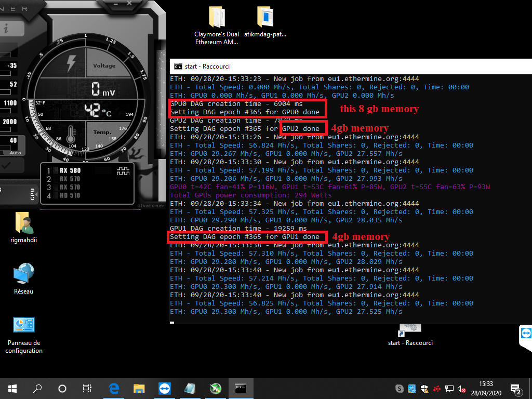Click the thermometer temperature gauge icon
The width and height of the screenshot is (532, 399).
click(x=71, y=135)
